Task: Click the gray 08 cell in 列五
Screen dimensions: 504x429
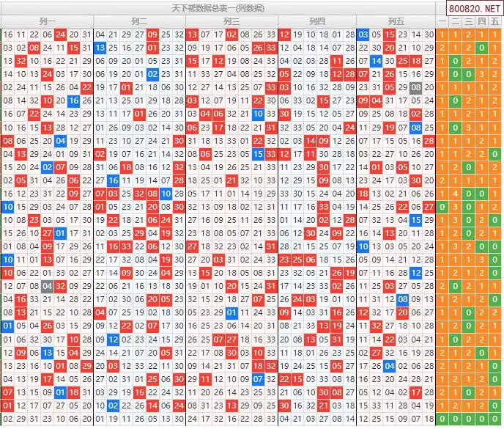Action: pos(416,87)
